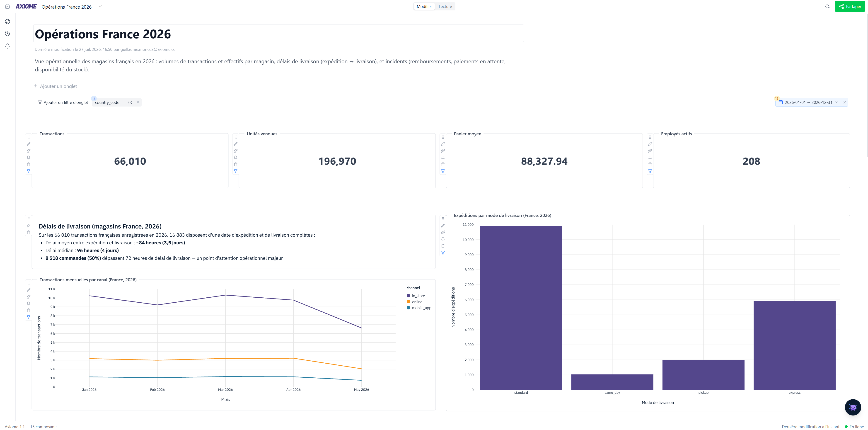Remove the country_code = FR filter

138,102
